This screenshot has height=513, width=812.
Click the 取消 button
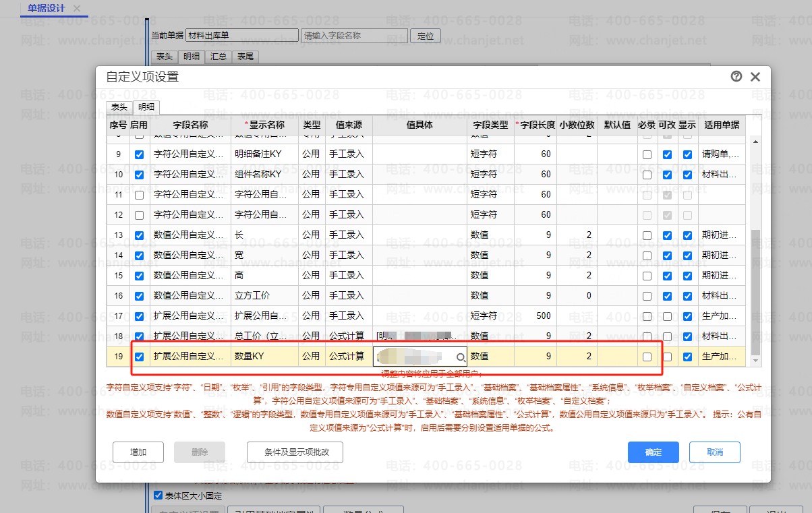[715, 452]
